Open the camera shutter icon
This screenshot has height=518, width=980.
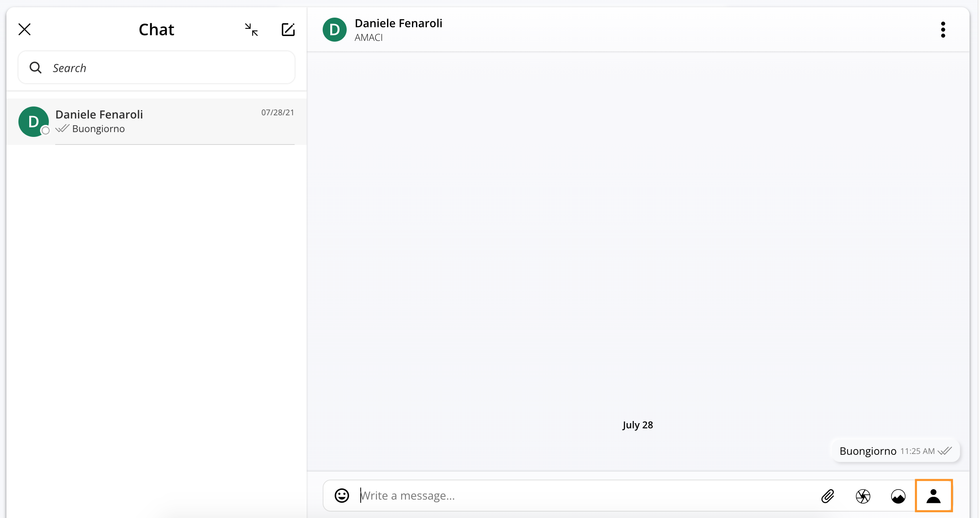pos(863,496)
